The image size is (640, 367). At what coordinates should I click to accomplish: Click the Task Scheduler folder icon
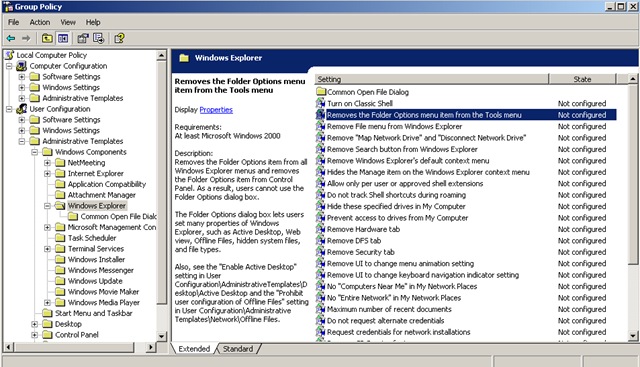(60, 238)
